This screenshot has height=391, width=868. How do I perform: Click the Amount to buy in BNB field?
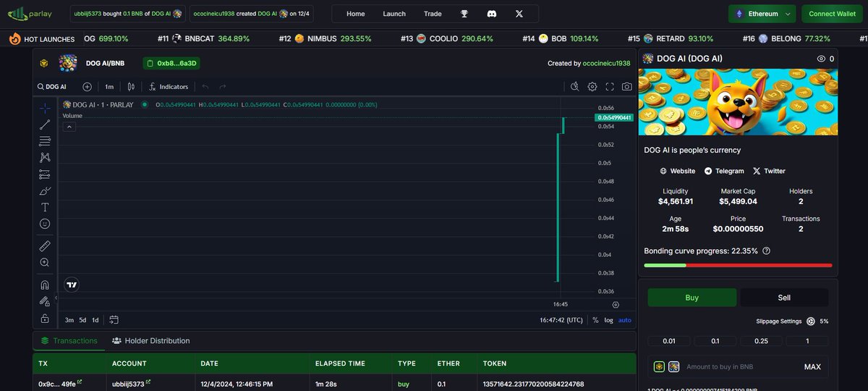point(739,367)
